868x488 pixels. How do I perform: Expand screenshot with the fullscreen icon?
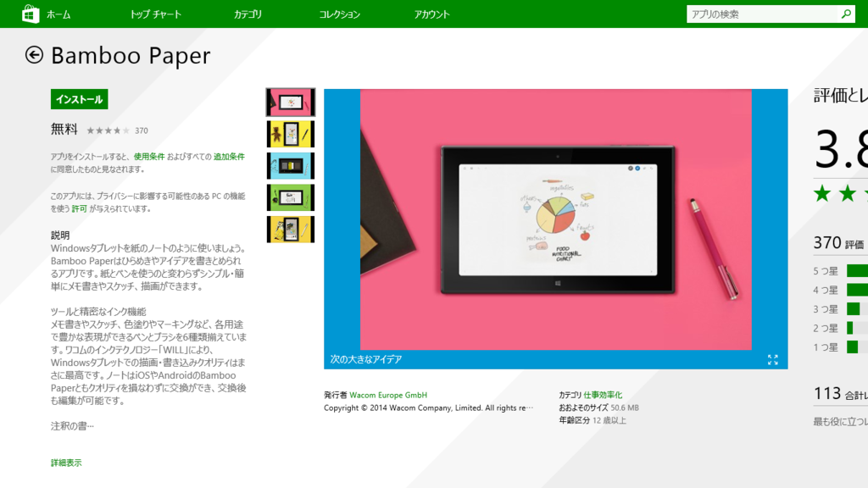tap(773, 359)
